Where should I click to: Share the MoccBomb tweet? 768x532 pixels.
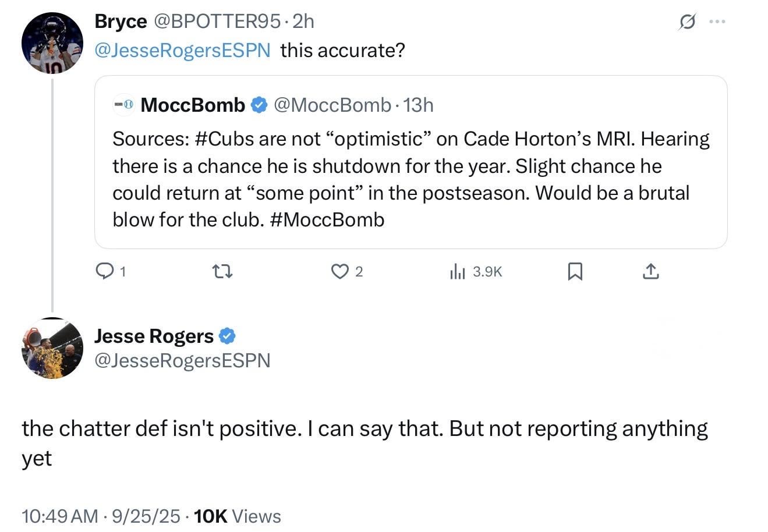coord(650,271)
